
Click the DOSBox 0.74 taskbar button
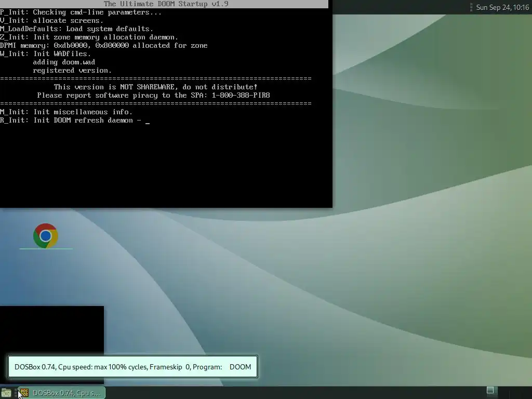click(61, 393)
